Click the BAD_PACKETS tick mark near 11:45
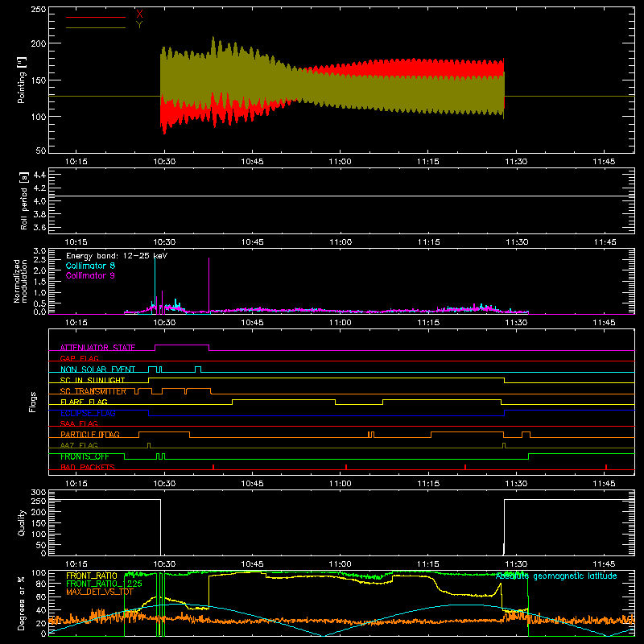The image size is (644, 644). tap(606, 467)
